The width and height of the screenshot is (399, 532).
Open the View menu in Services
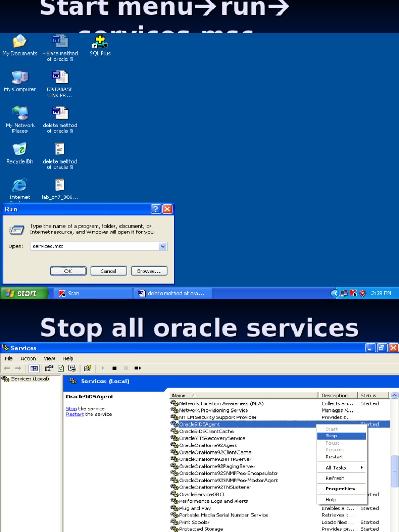49,358
